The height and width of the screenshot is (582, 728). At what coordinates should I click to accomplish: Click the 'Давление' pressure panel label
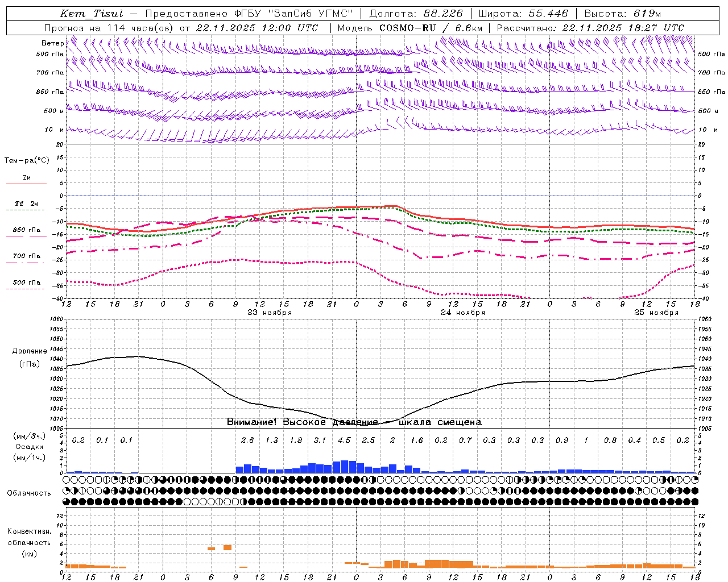(x=30, y=351)
